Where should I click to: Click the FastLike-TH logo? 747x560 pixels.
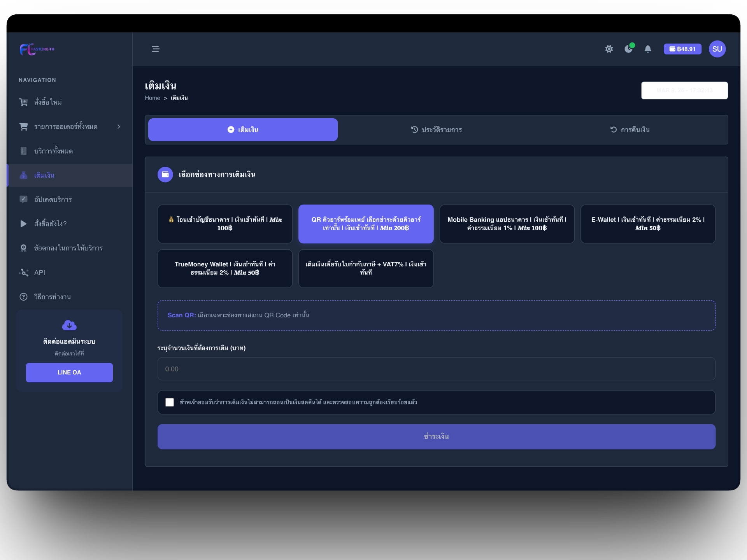(37, 49)
